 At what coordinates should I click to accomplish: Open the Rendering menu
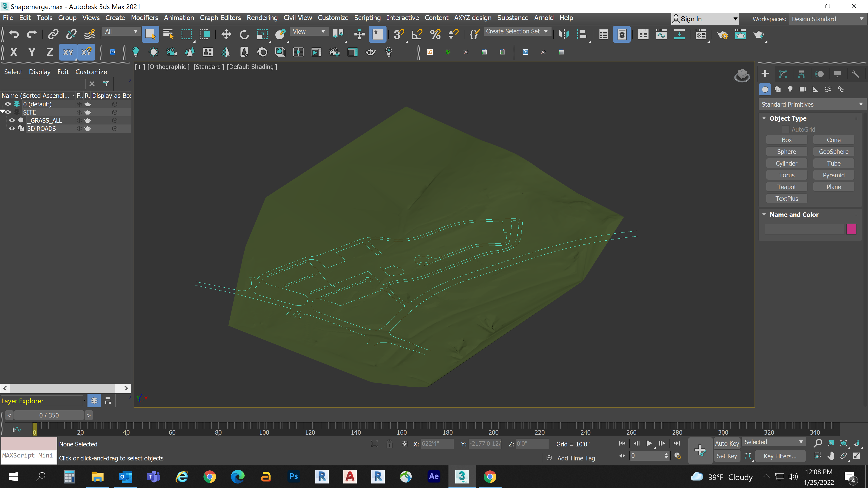tap(262, 18)
